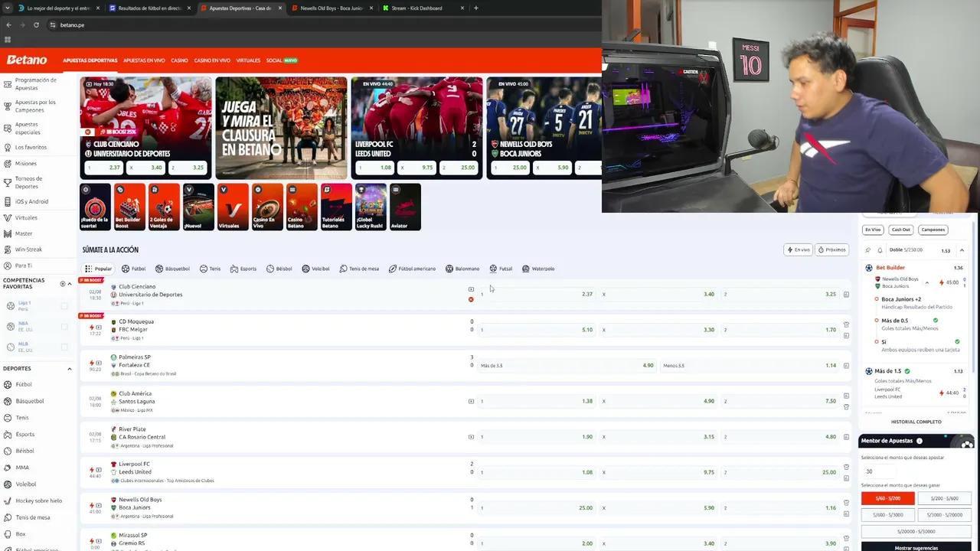Select the Waterpolo sport tab
Viewport: 980px width, 551px height.
(538, 269)
